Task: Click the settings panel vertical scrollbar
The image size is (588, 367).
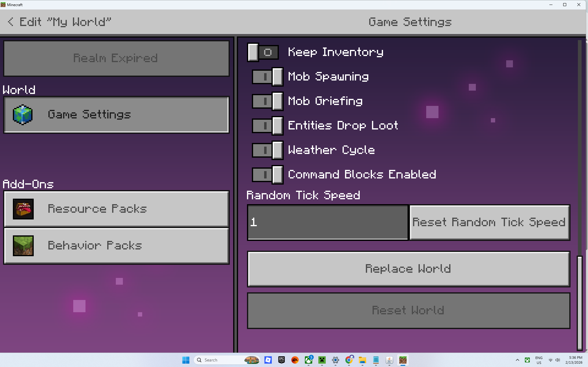Action: tap(579, 303)
